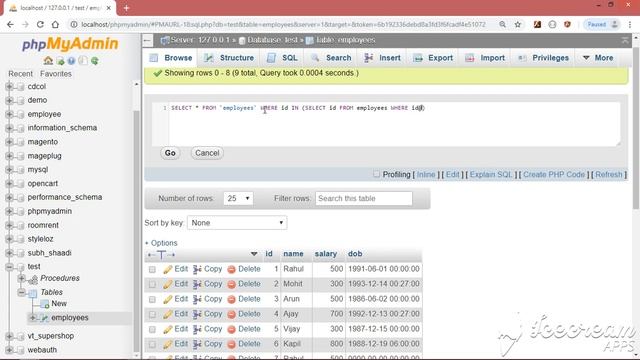Click Copy icon for Vijay row
This screenshot has height=360, width=640.
point(197,329)
